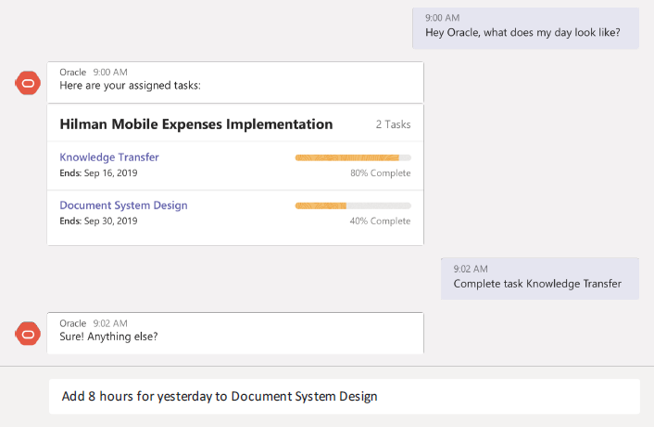
Task: Focus the message compose input field
Action: pyautogui.click(x=344, y=396)
